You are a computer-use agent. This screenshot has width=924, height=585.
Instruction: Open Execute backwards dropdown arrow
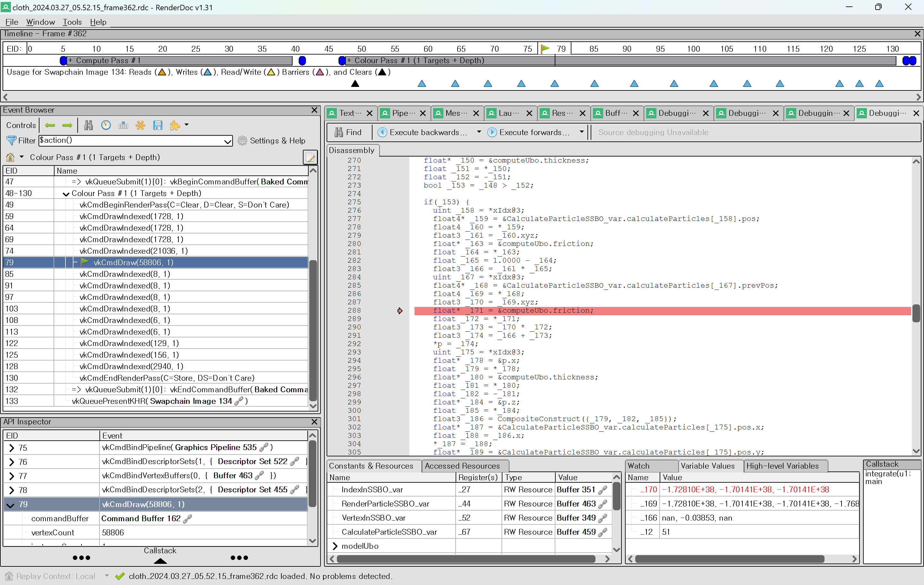click(x=479, y=132)
